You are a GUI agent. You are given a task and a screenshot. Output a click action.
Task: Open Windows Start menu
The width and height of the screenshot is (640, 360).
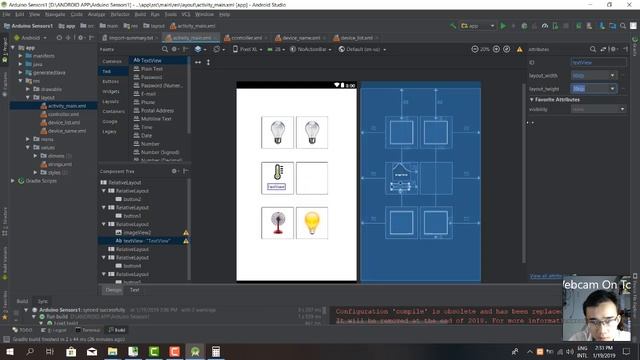coord(10,351)
